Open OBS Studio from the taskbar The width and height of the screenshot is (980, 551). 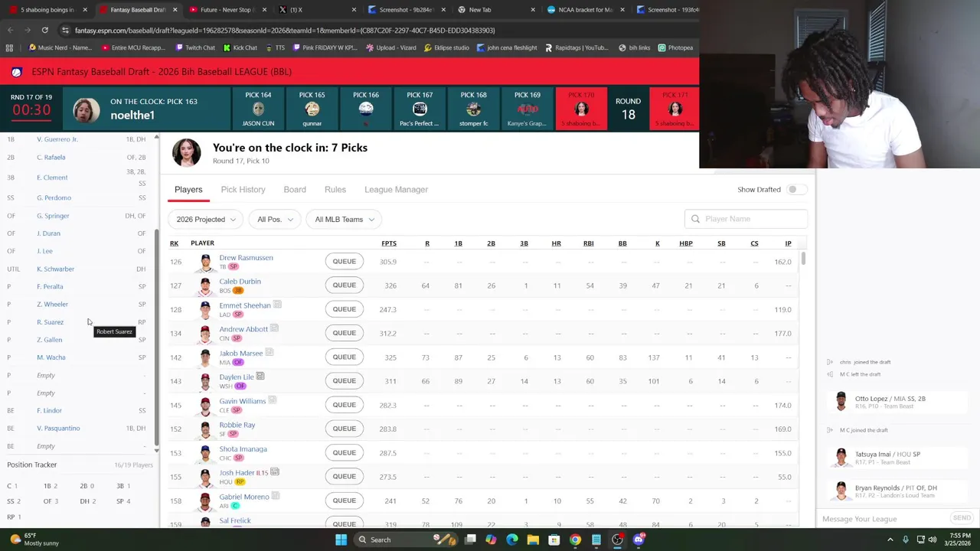tap(617, 540)
